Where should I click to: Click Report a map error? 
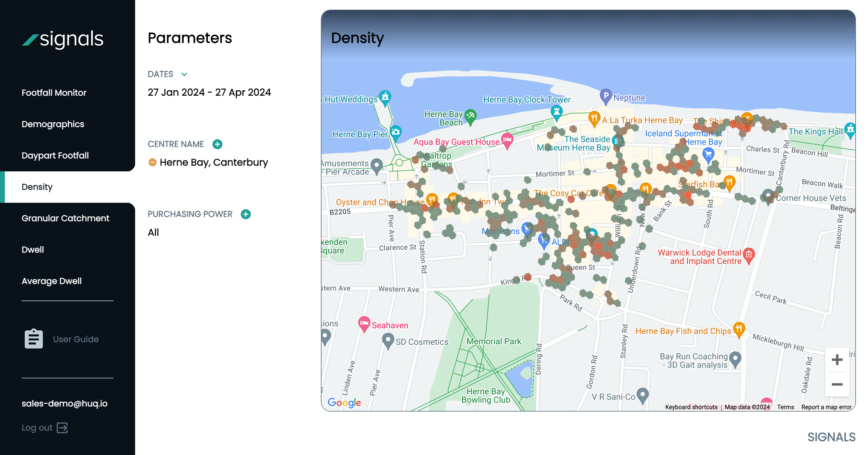tap(826, 407)
